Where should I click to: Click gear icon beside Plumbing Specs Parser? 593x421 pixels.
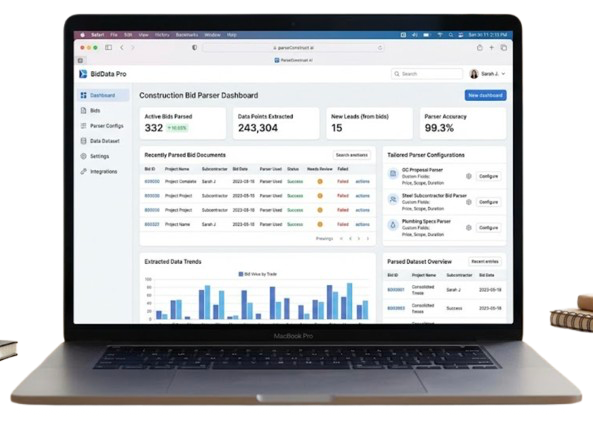469,228
